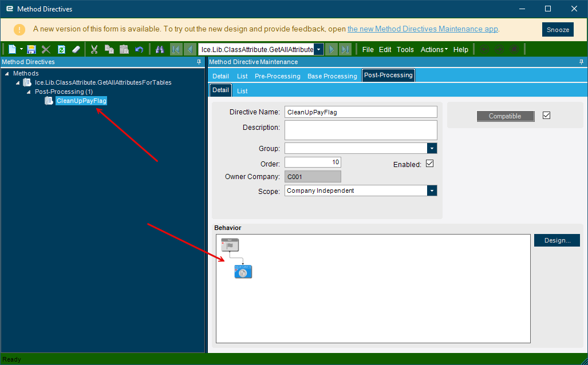Open the Edit menu
This screenshot has width=588, height=365.
pos(385,49)
